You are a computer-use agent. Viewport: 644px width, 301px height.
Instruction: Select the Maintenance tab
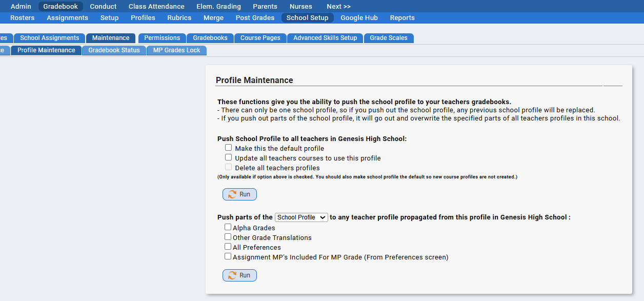click(111, 38)
